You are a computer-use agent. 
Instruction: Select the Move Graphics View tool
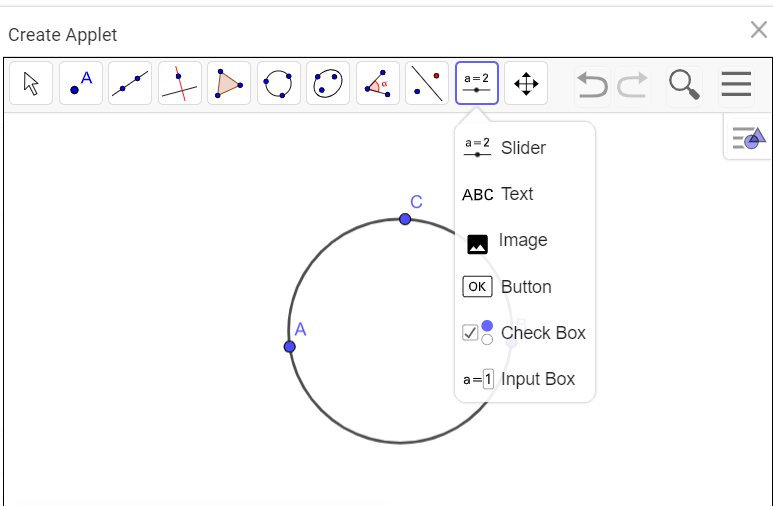pos(526,83)
